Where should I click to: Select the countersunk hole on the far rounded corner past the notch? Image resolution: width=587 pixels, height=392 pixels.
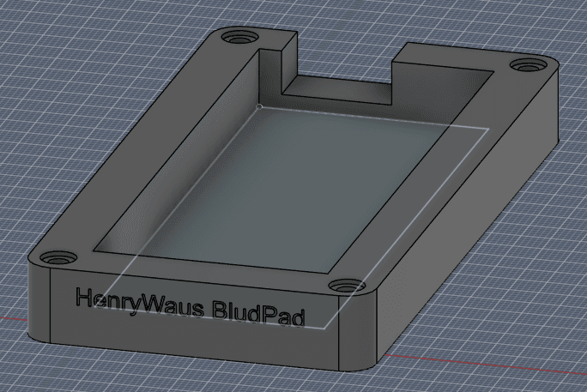tap(529, 65)
